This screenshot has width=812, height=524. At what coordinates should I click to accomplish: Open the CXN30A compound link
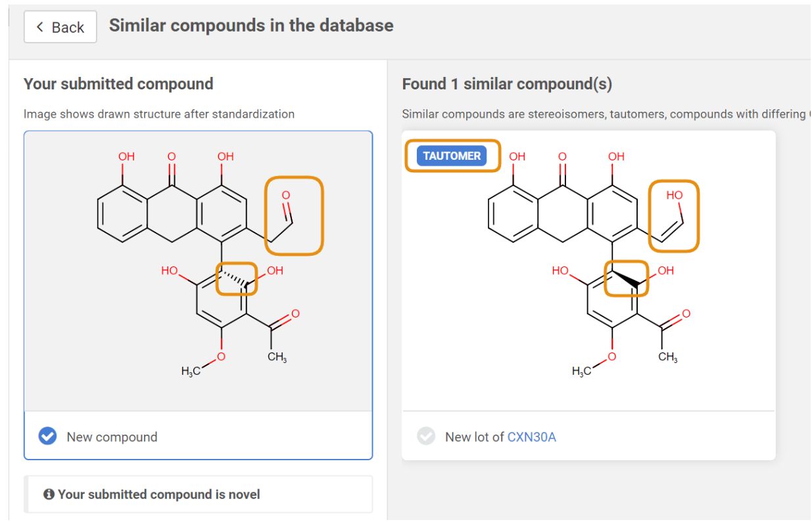531,437
